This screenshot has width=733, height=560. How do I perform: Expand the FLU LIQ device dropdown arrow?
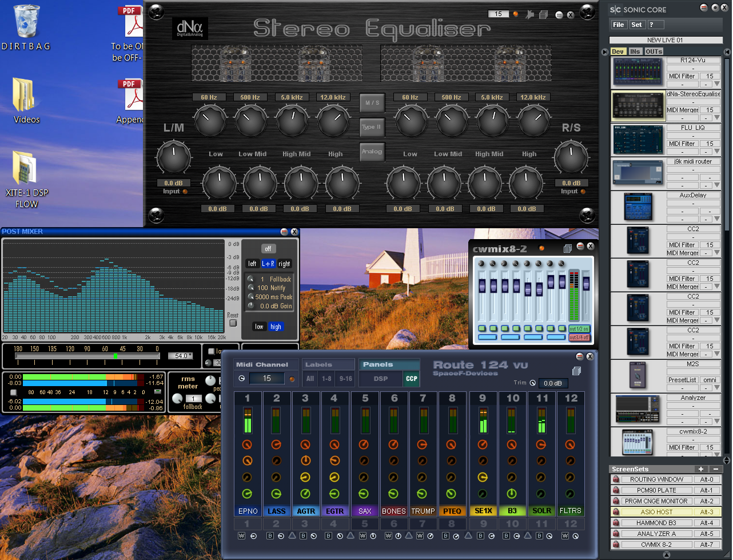tap(716, 152)
